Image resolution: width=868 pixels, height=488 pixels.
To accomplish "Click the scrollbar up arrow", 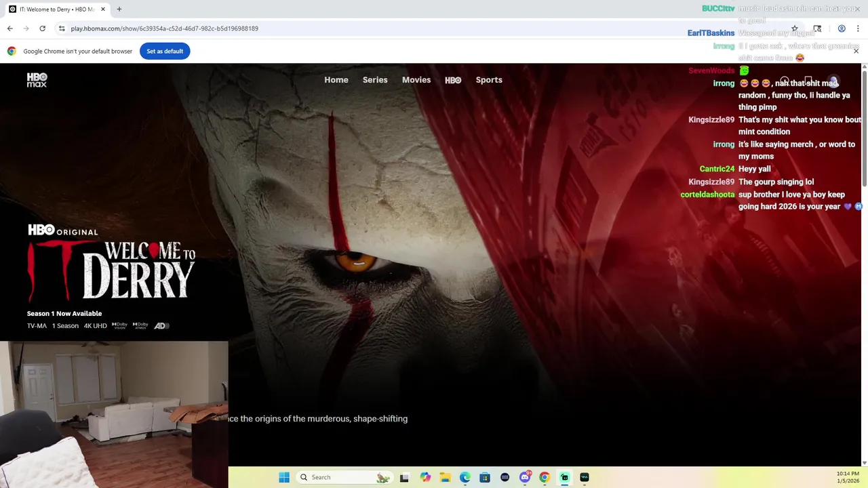I will (x=865, y=66).
